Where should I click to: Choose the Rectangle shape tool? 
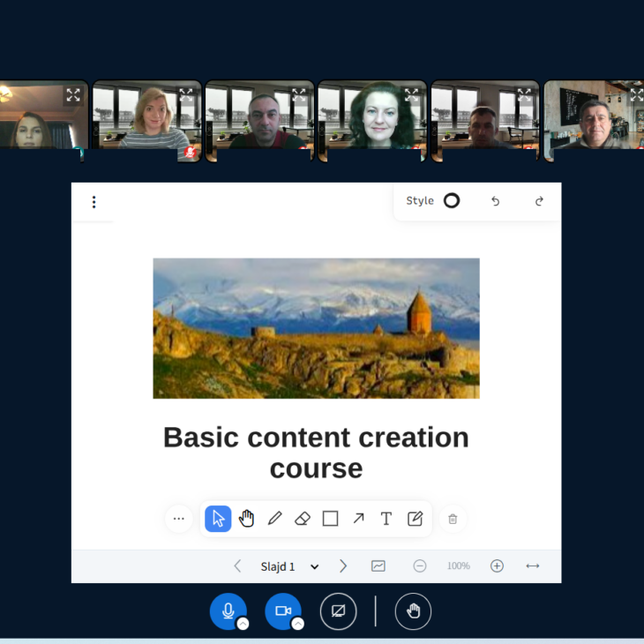tap(330, 519)
